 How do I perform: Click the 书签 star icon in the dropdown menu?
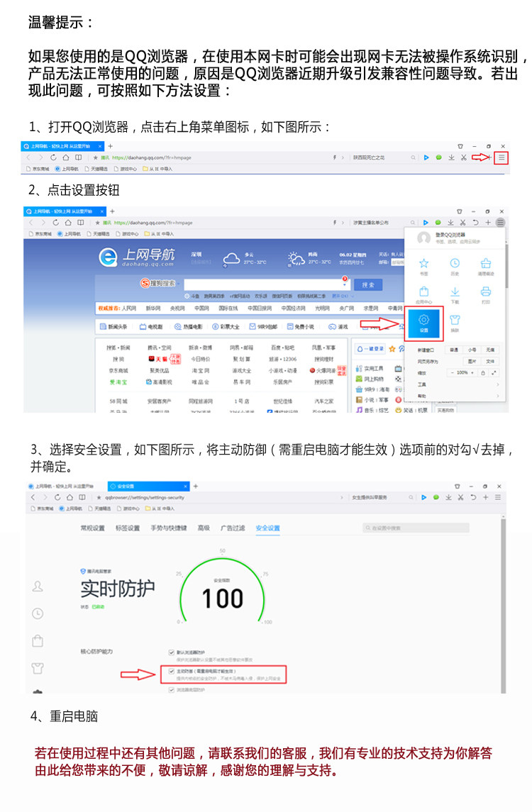(x=423, y=263)
